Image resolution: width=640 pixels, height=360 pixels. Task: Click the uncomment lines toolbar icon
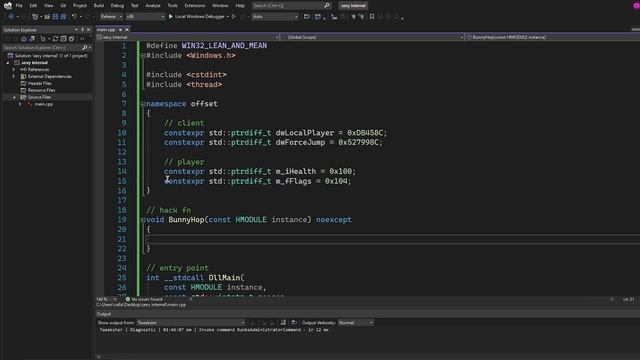pos(361,17)
